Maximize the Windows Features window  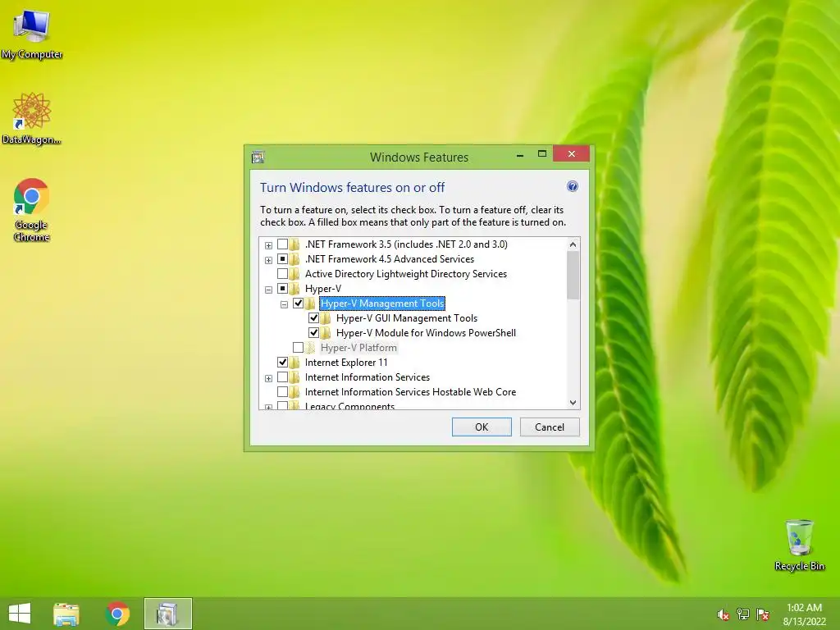tap(542, 154)
